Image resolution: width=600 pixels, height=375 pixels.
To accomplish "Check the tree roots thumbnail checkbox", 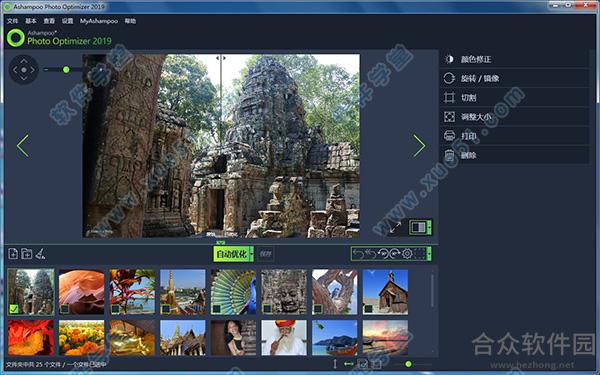I will [318, 308].
